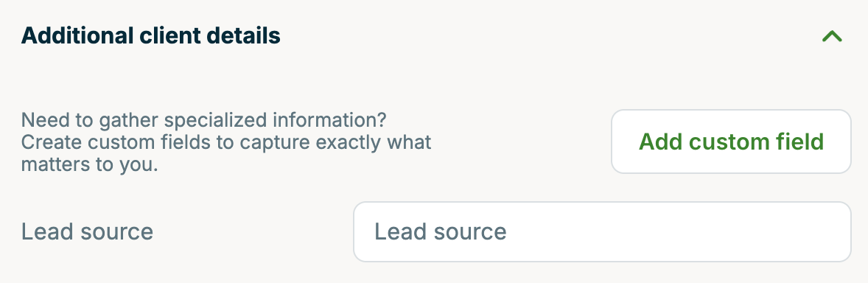The height and width of the screenshot is (283, 868).
Task: Focus the Lead source input field
Action: click(602, 231)
